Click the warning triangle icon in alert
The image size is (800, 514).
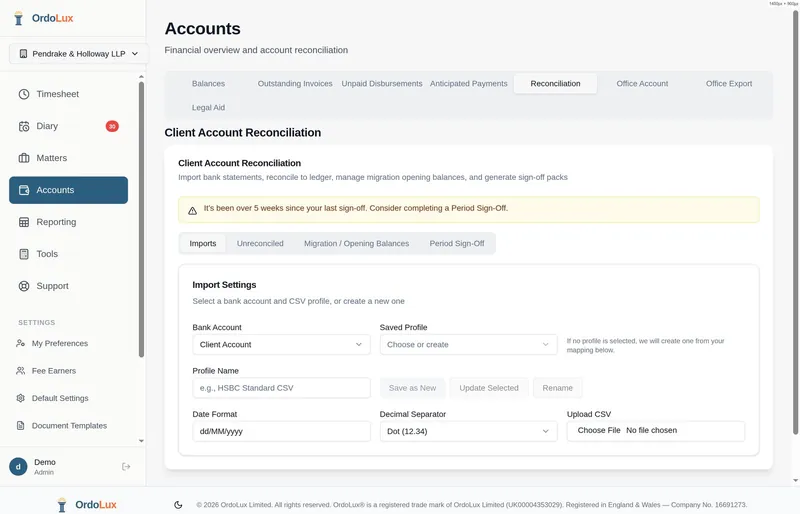point(192,210)
